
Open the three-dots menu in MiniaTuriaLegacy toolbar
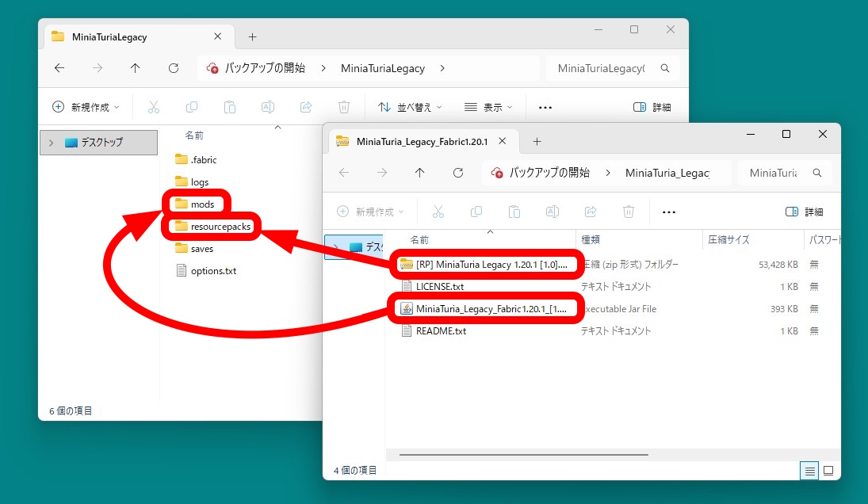[x=545, y=107]
